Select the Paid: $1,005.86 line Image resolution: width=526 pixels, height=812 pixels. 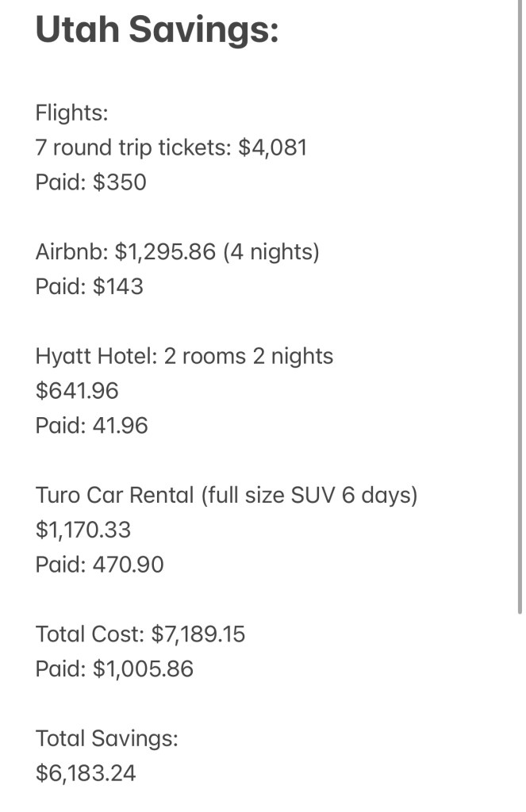click(x=114, y=669)
